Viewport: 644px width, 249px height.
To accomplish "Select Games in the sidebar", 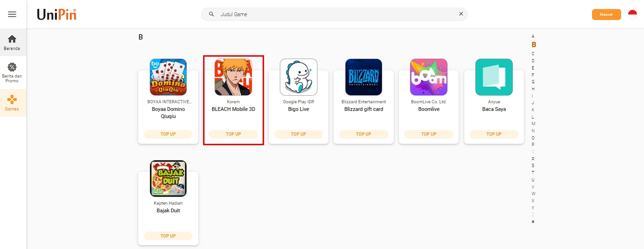I will [x=12, y=103].
